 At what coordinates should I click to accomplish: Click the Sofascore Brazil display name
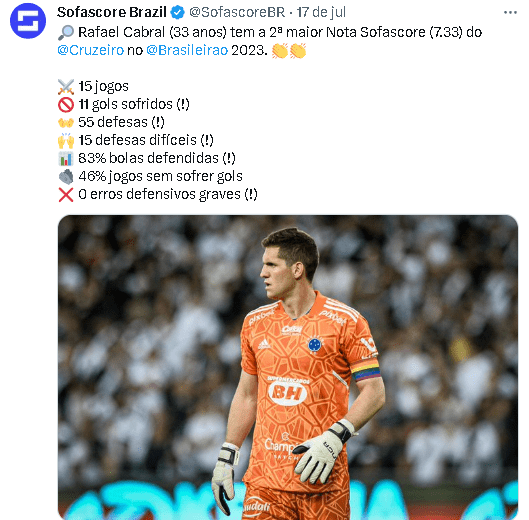click(x=112, y=12)
